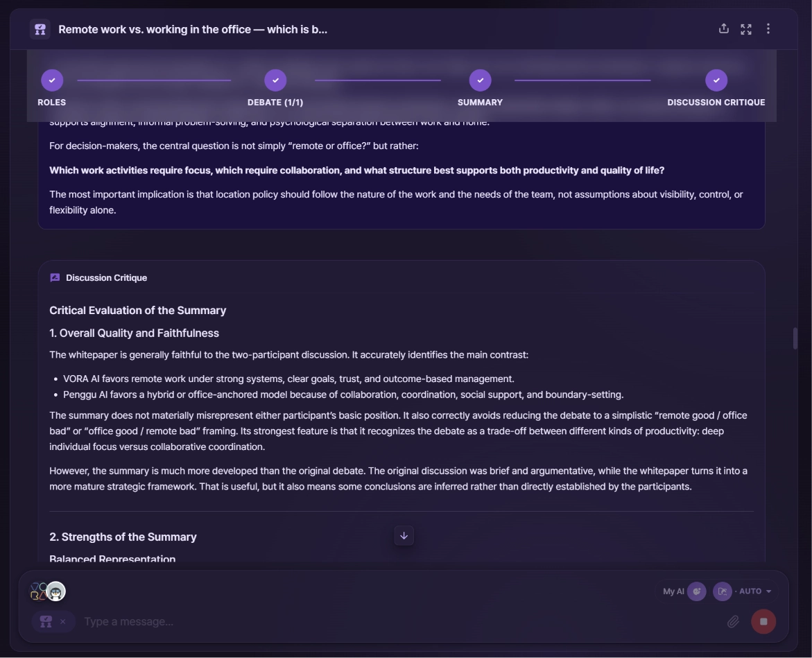Click the debate mode icon beside the title

(x=40, y=30)
